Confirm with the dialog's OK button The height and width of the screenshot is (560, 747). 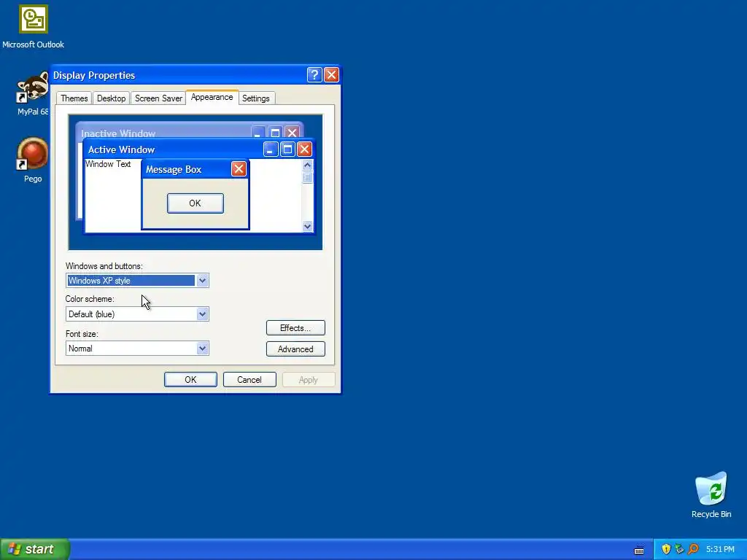pyautogui.click(x=190, y=379)
